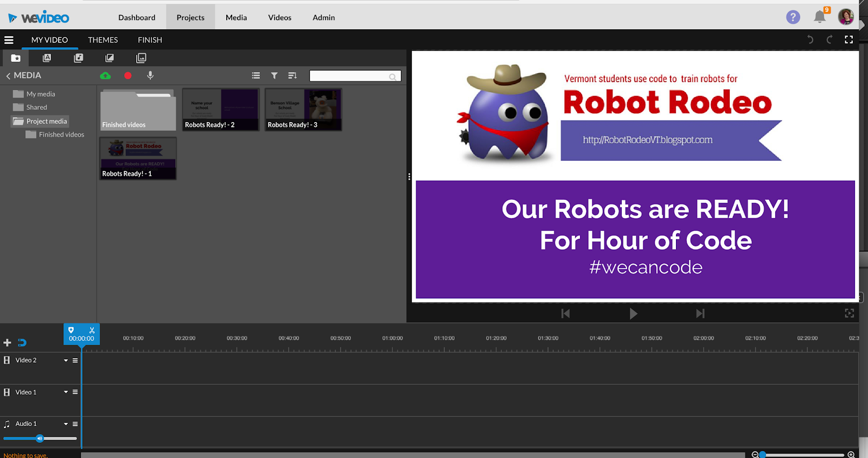Open the user profile avatar
Image resolution: width=868 pixels, height=458 pixels.
[846, 17]
